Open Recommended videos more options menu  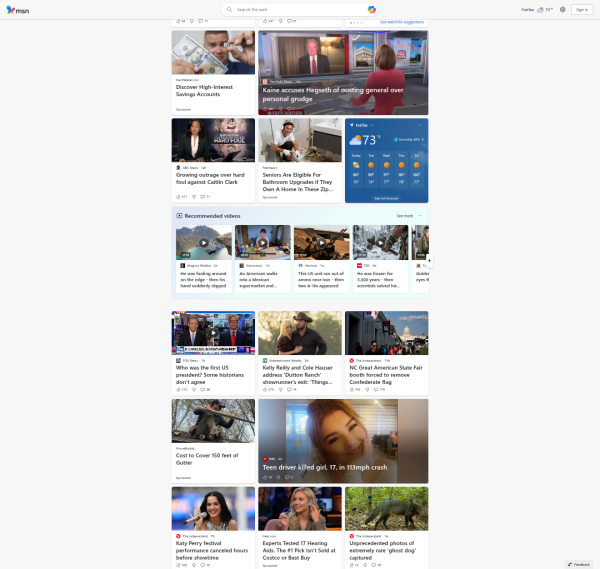click(x=420, y=216)
